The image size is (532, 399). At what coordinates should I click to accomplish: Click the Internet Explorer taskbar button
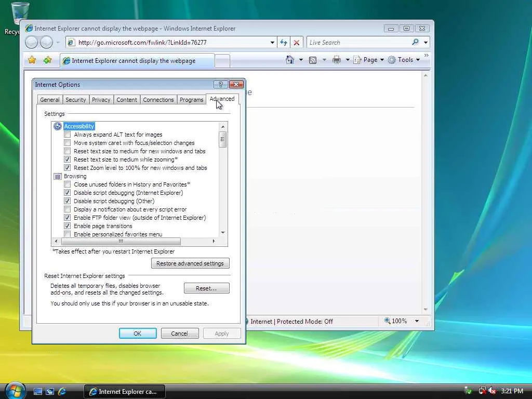[124, 392]
